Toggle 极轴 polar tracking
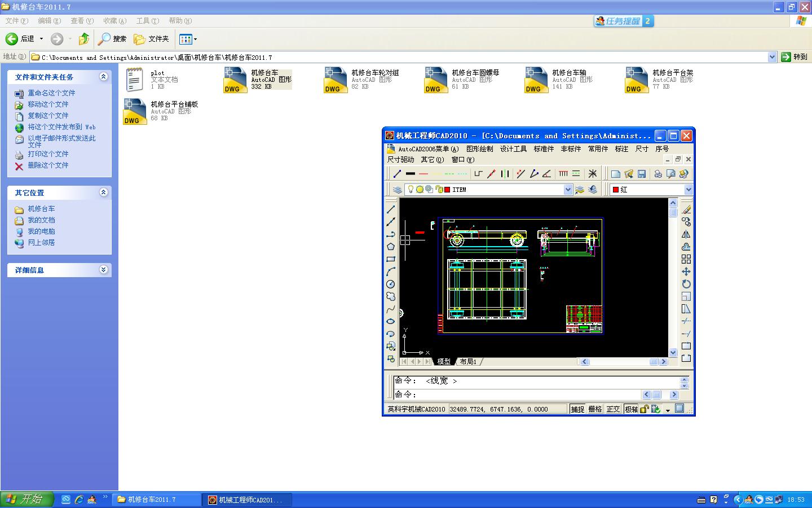 631,409
